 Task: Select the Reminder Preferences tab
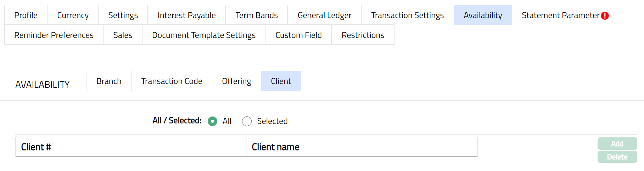click(54, 35)
